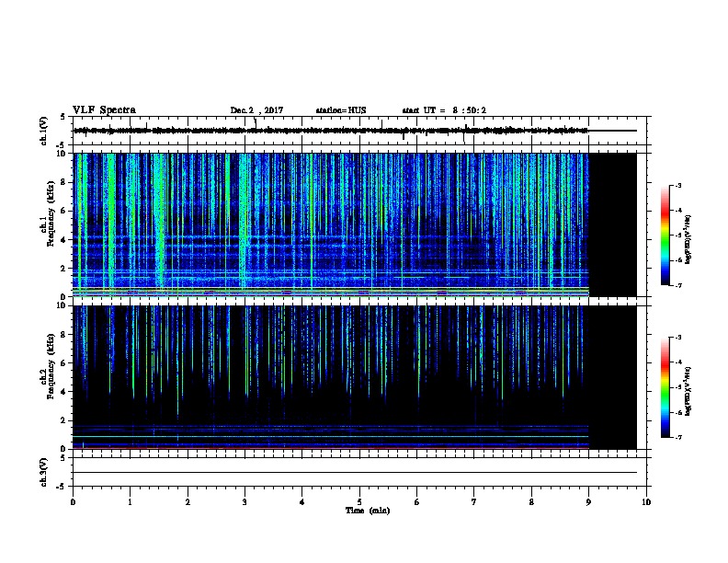Click the ch.2 spectrogram color scale bar
Screen dimensions: 728x563
pos(665,387)
